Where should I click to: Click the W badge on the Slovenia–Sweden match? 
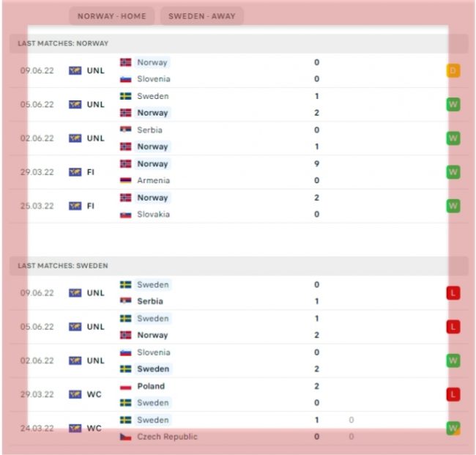coord(453,360)
